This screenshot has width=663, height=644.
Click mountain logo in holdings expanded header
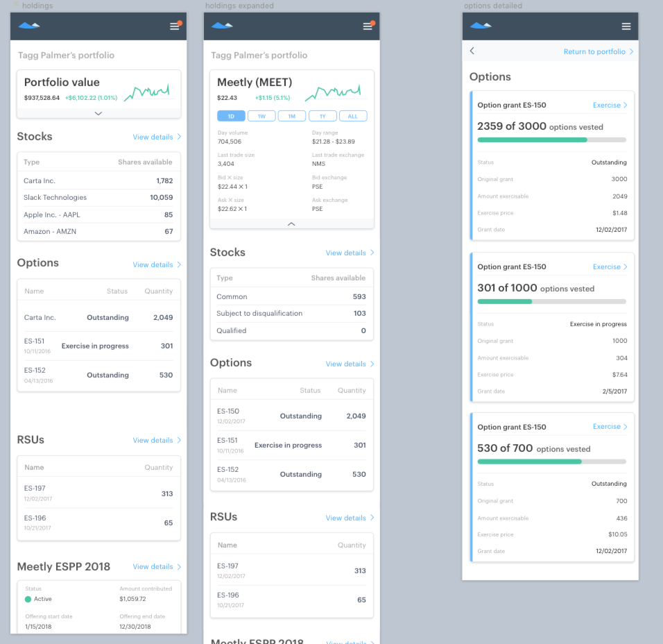coord(222,26)
